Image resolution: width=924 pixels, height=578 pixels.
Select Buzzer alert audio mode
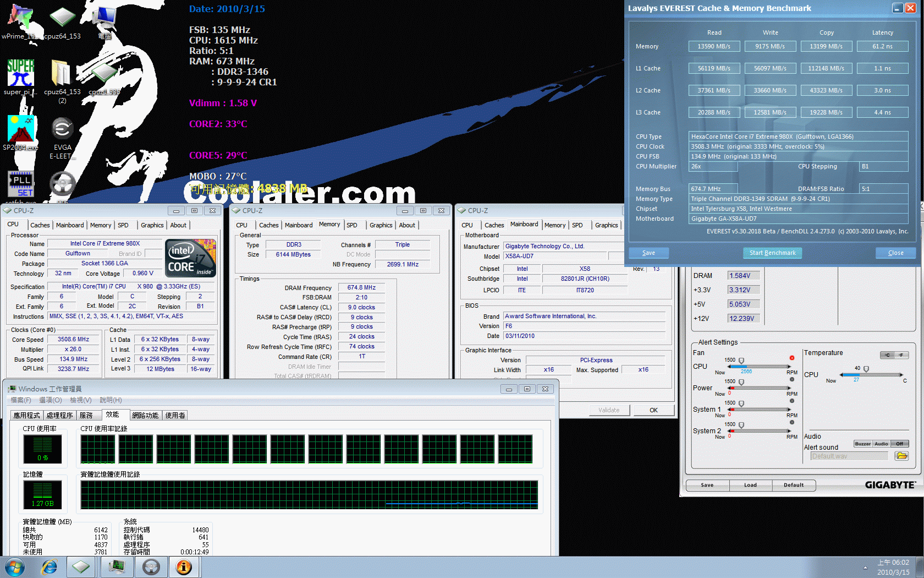tap(863, 444)
